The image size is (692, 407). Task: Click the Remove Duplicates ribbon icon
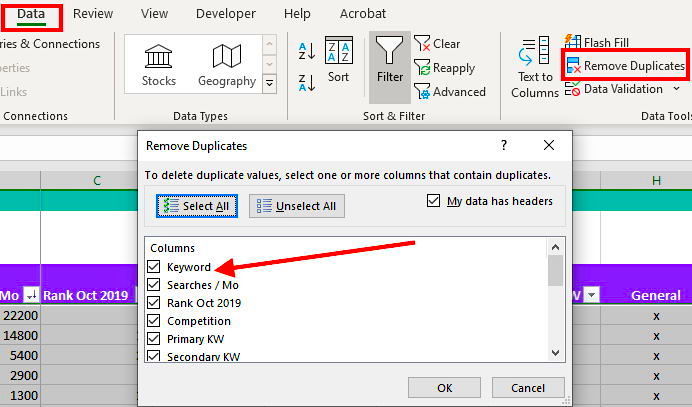(x=573, y=66)
